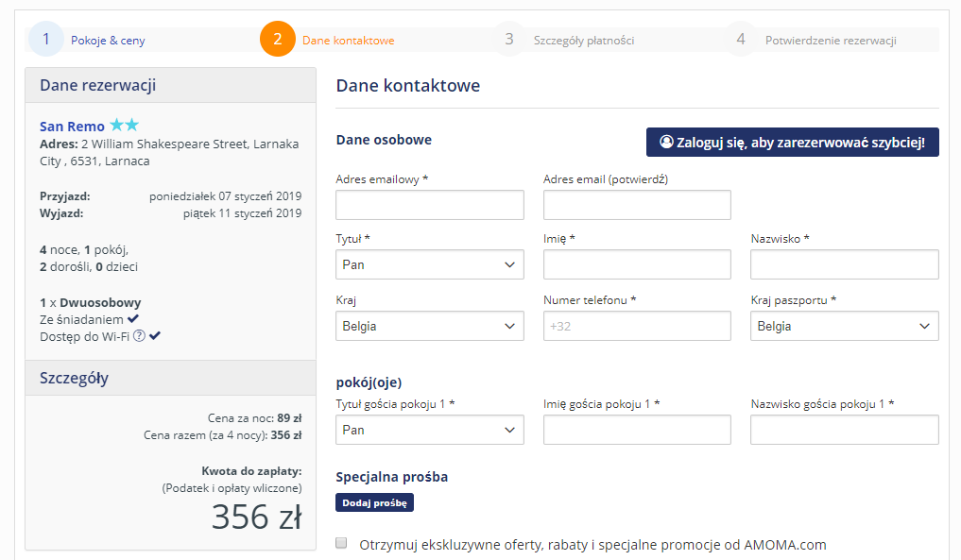Open the San Remo hotel link
This screenshot has height=560, width=961.
tap(73, 127)
